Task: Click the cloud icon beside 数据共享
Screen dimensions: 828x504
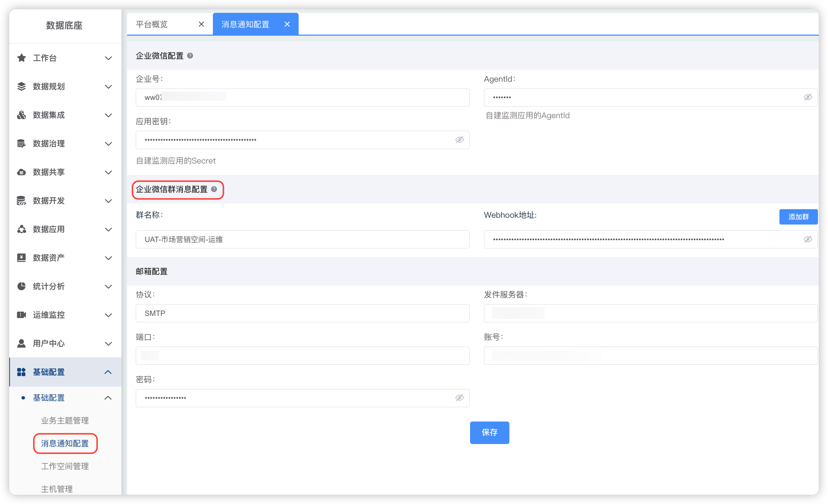Action: (21, 172)
